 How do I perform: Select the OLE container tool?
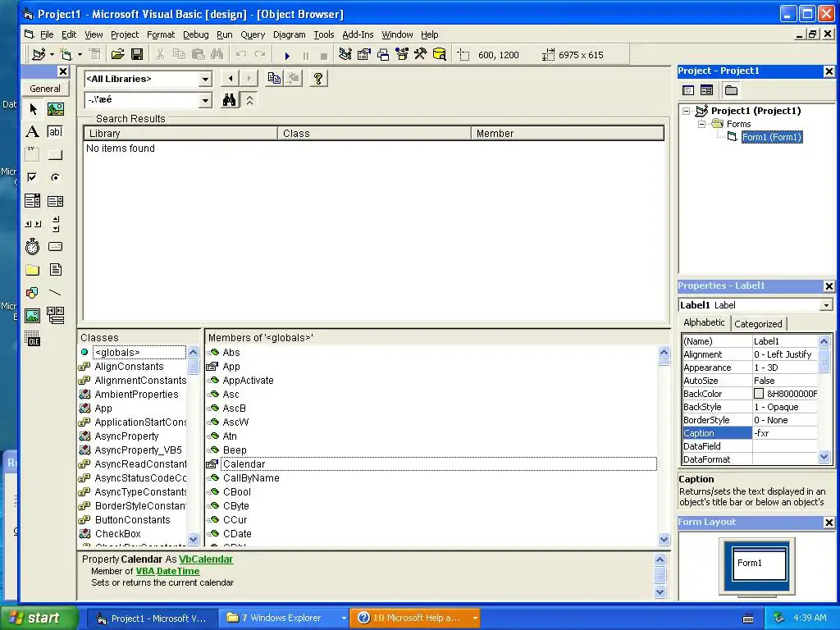[33, 339]
